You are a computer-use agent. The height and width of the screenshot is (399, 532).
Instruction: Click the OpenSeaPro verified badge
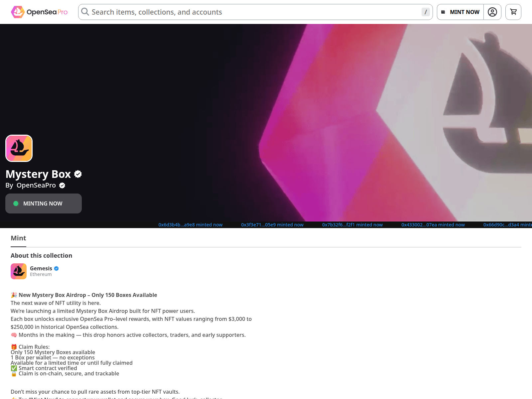62,186
